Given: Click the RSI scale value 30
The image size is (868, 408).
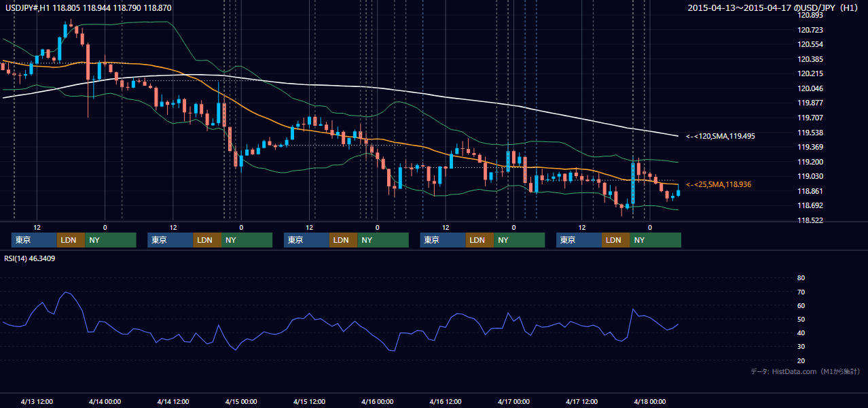Looking at the screenshot, I should pyautogui.click(x=801, y=347).
